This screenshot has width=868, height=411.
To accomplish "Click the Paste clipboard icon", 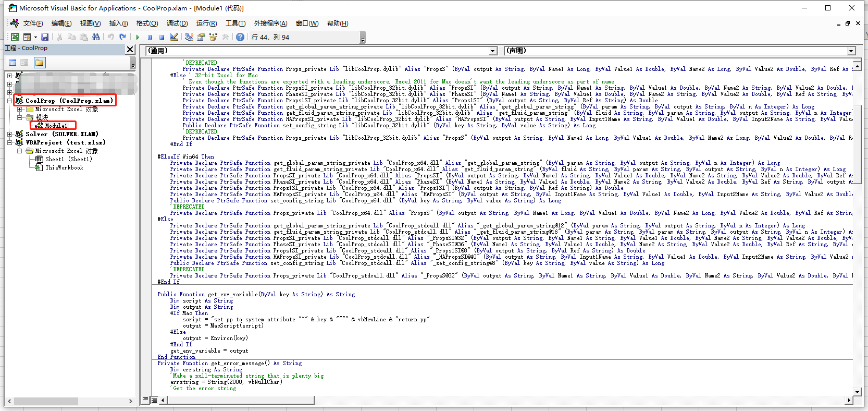I will coord(83,37).
